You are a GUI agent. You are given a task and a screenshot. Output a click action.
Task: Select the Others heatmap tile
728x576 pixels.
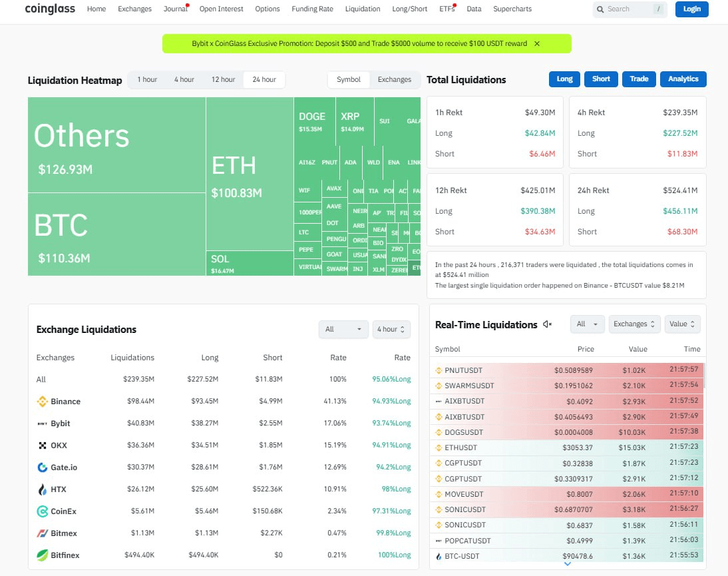pyautogui.click(x=116, y=145)
